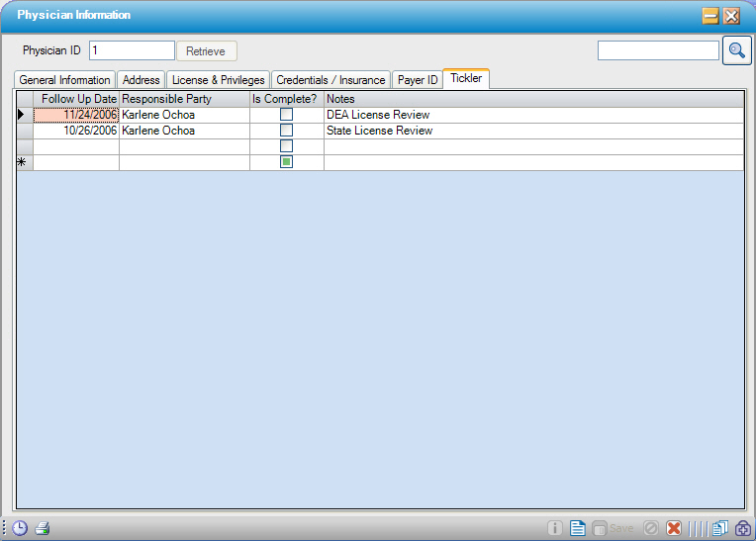The image size is (756, 541).
Task: Click the magnifying glass search button
Action: click(x=736, y=50)
